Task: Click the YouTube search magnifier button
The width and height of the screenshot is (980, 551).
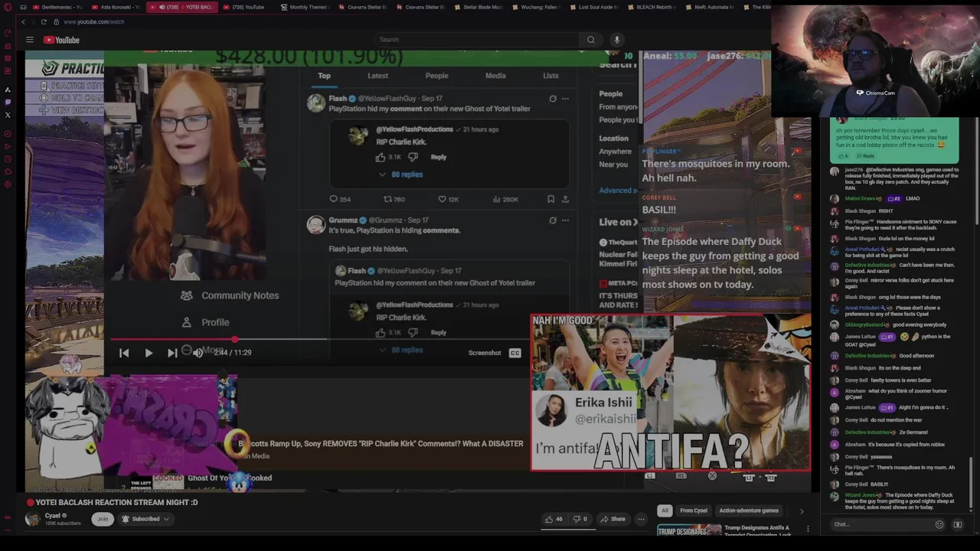Action: [x=590, y=40]
